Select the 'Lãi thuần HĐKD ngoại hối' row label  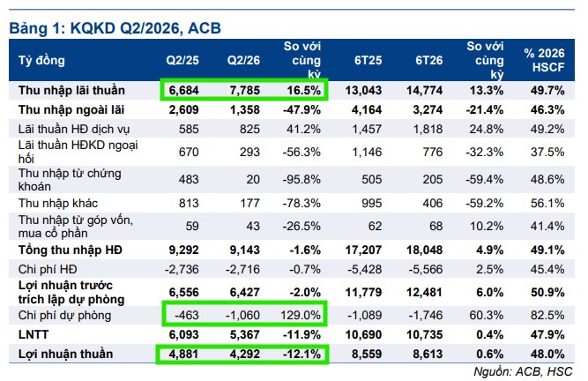point(78,152)
